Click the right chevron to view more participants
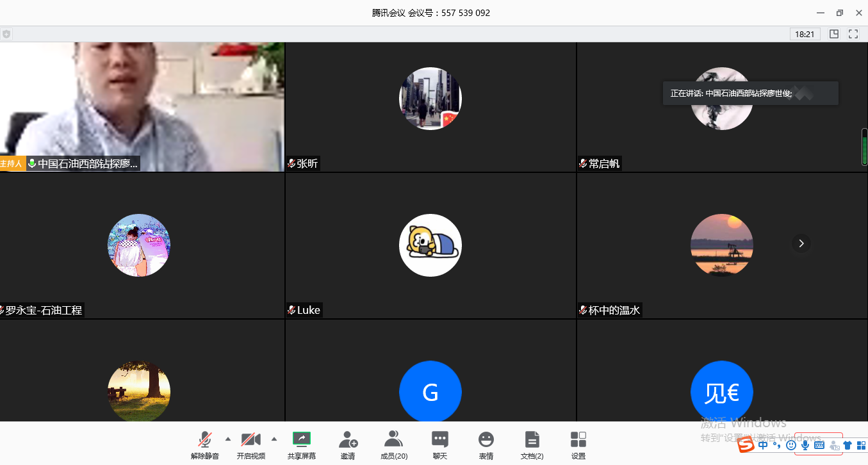Screen dimensions: 868x465 [801, 243]
